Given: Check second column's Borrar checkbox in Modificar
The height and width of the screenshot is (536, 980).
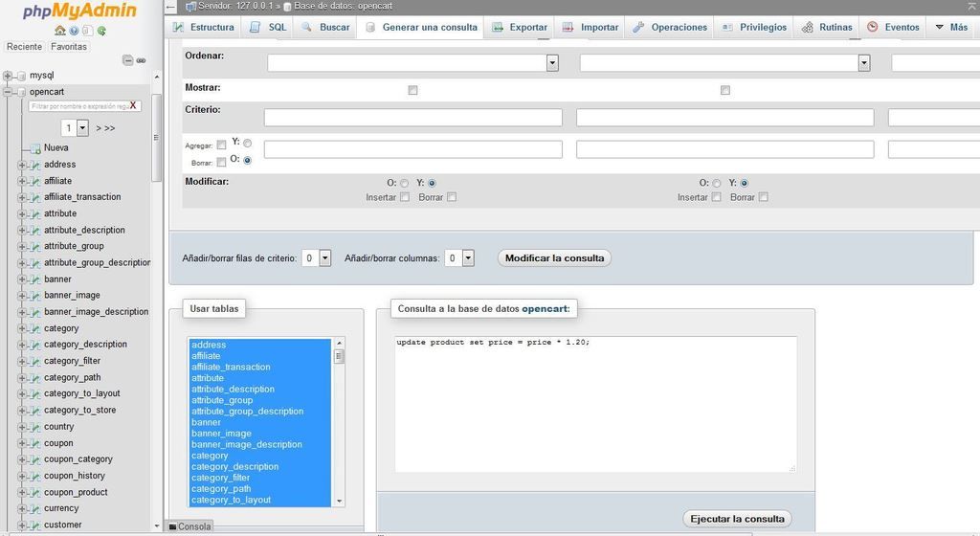Looking at the screenshot, I should pyautogui.click(x=763, y=197).
